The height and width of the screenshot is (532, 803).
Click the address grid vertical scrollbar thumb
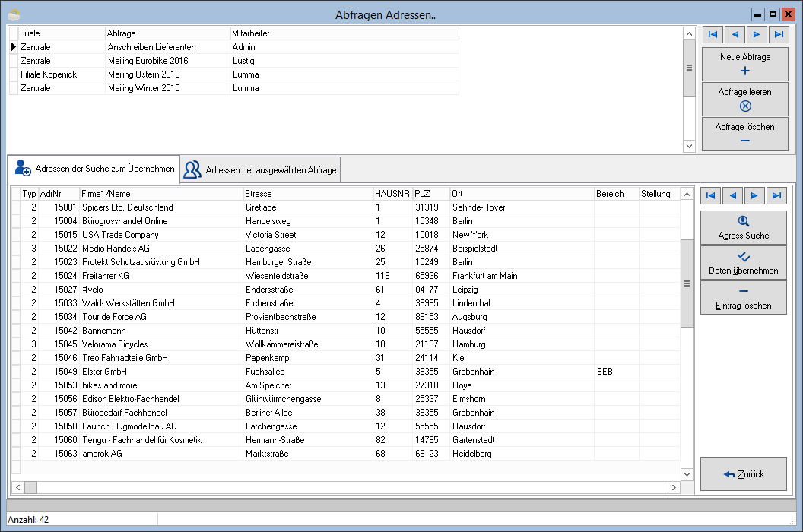tap(687, 283)
